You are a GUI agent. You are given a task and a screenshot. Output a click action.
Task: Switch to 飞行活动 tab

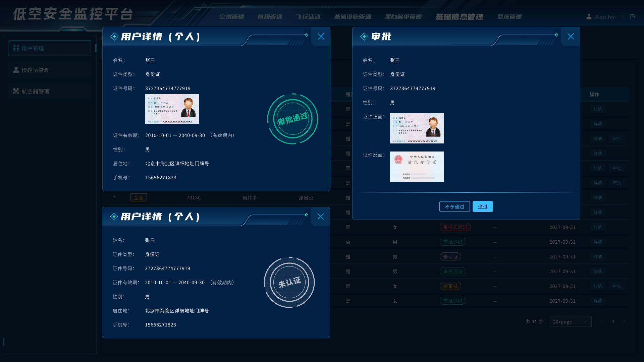click(308, 17)
